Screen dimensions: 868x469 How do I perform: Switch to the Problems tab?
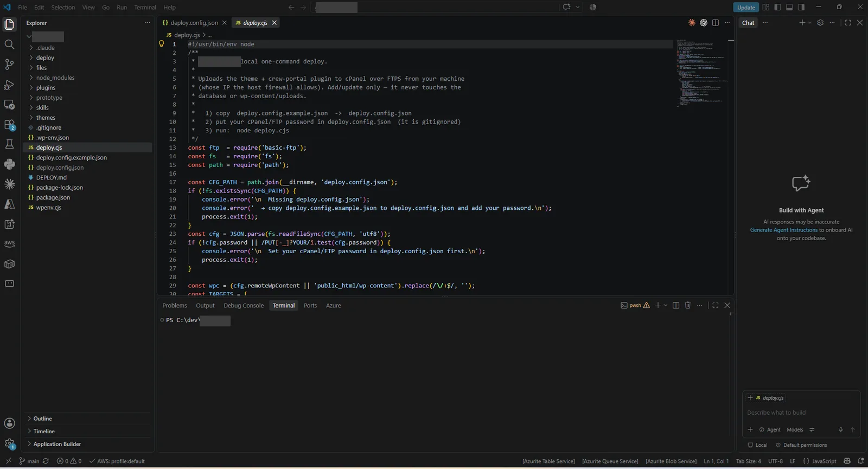(174, 306)
